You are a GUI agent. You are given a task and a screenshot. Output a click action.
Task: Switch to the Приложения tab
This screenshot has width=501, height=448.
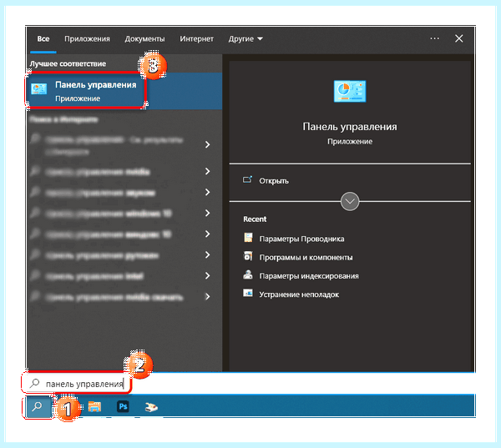click(x=87, y=39)
